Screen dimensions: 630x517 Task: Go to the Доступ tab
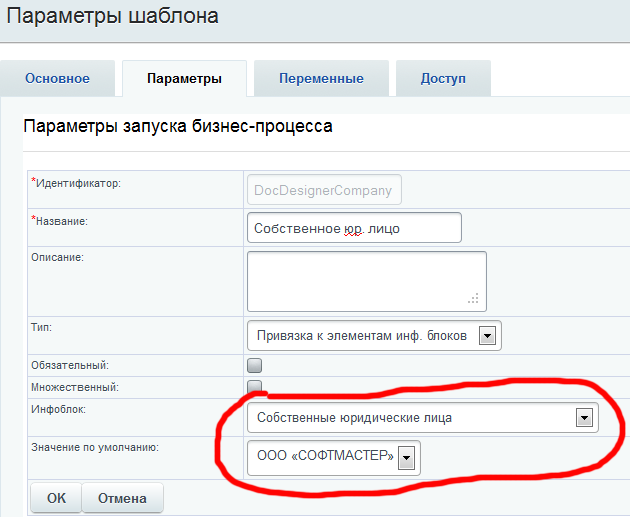(442, 79)
